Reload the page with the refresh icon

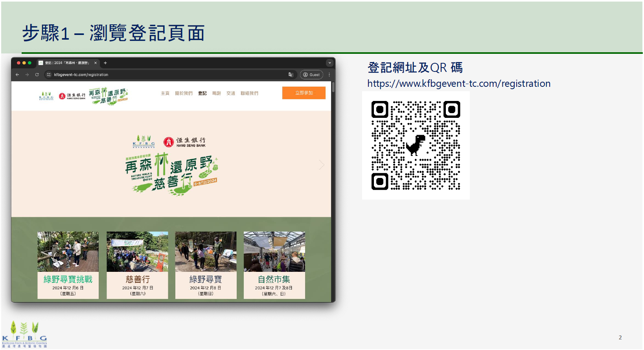37,75
